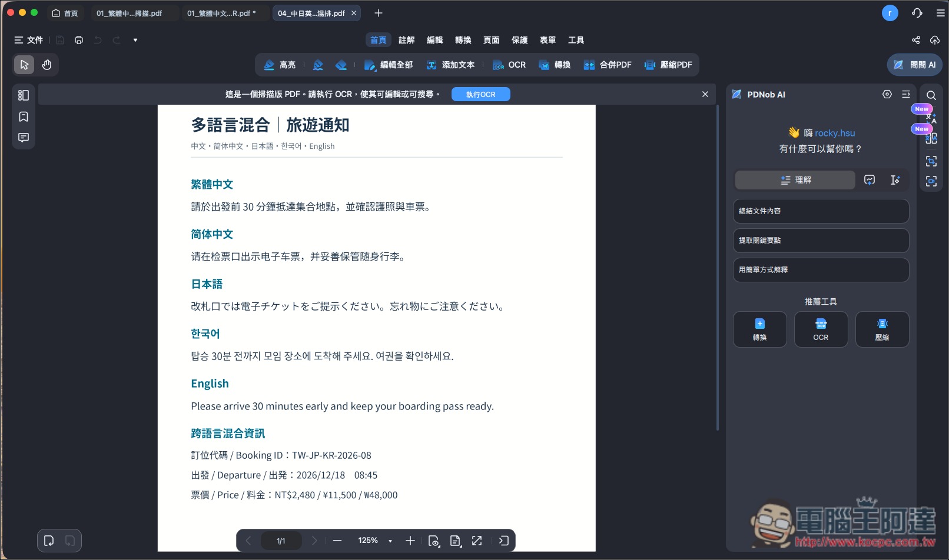The height and width of the screenshot is (560, 949).
Task: Open the 01_繁體中...掃描.pdf document tab
Action: click(130, 13)
